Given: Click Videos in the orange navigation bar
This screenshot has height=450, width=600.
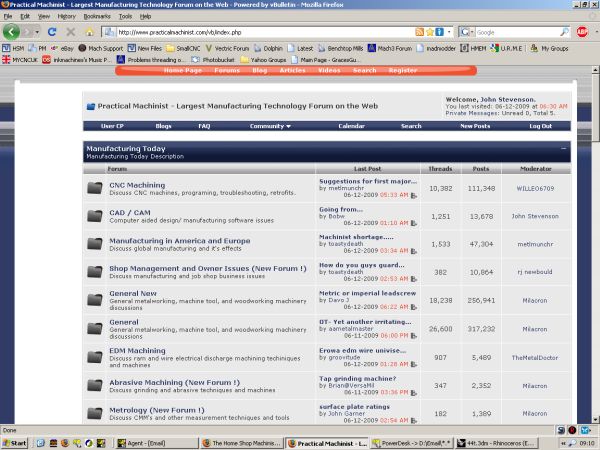Looking at the screenshot, I should (329, 70).
